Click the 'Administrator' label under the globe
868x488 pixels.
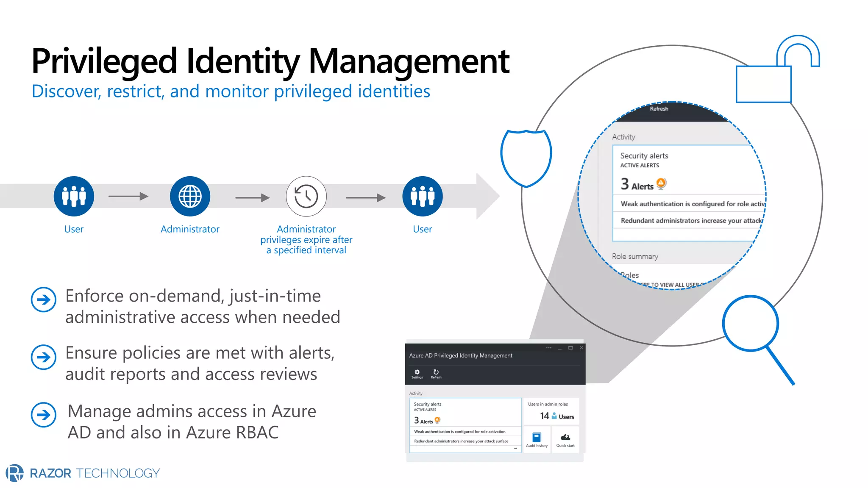190,229
